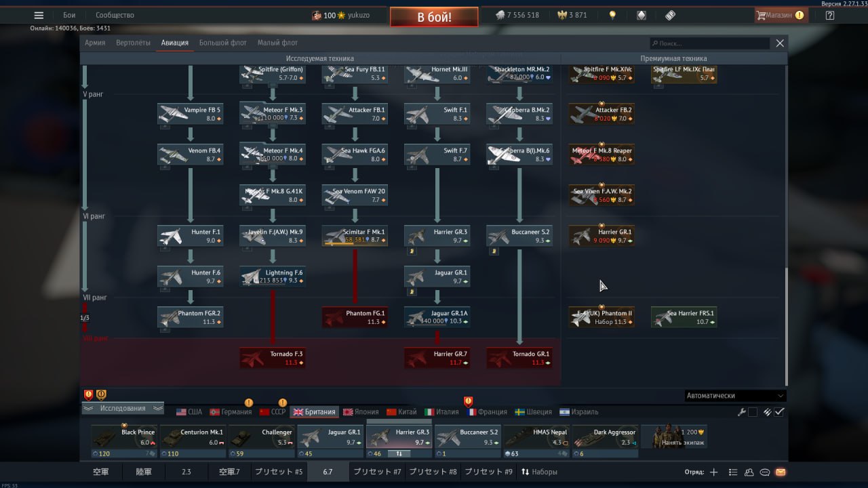The width and height of the screenshot is (868, 488).
Task: Open the contacts list icon
Action: click(749, 472)
